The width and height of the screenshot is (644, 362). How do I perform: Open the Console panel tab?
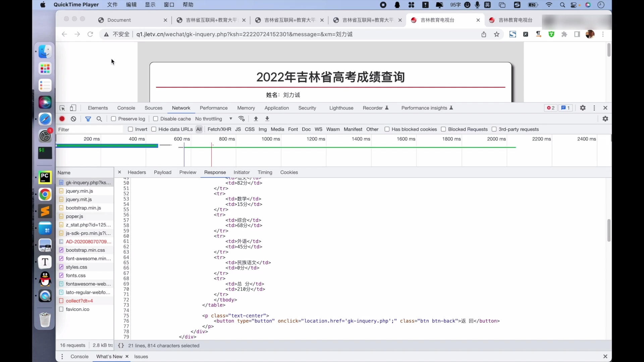tap(126, 108)
